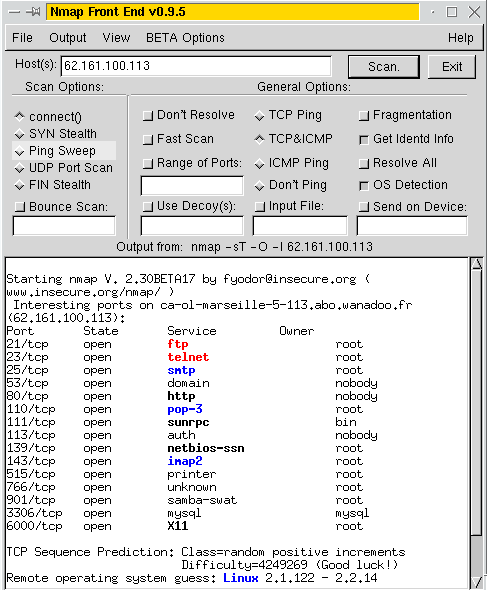Click the Owner column header text
This screenshot has height=590, width=487.
(x=297, y=331)
